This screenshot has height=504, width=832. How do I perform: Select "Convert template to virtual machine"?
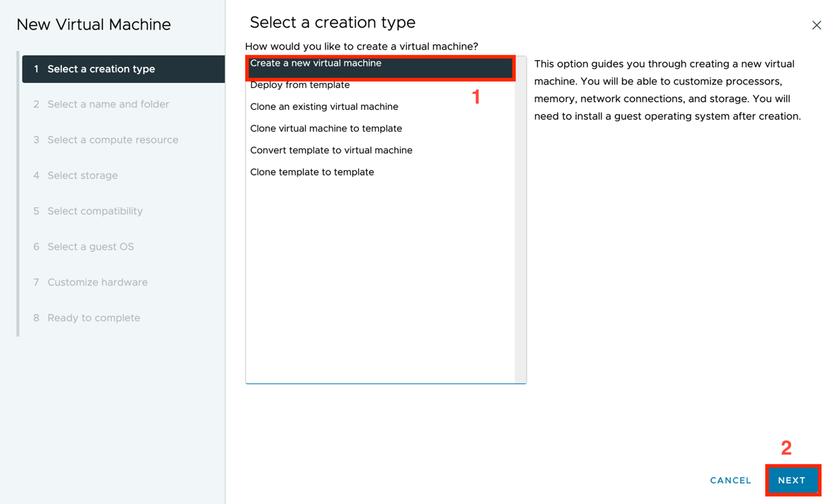(x=331, y=150)
